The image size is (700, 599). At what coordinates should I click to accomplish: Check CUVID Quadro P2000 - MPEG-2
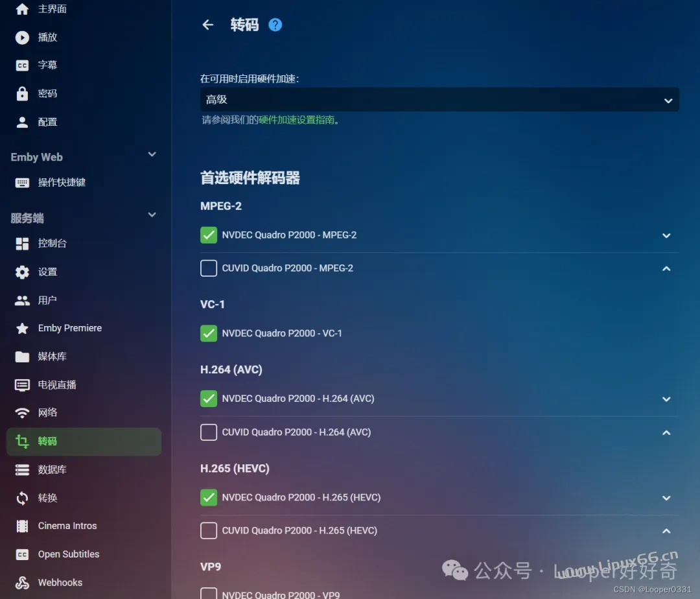pyautogui.click(x=209, y=268)
